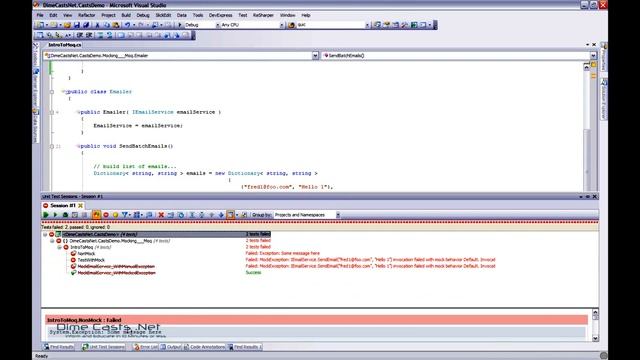Open the DevExpress menu
The height and width of the screenshot is (360, 640).
[220, 15]
